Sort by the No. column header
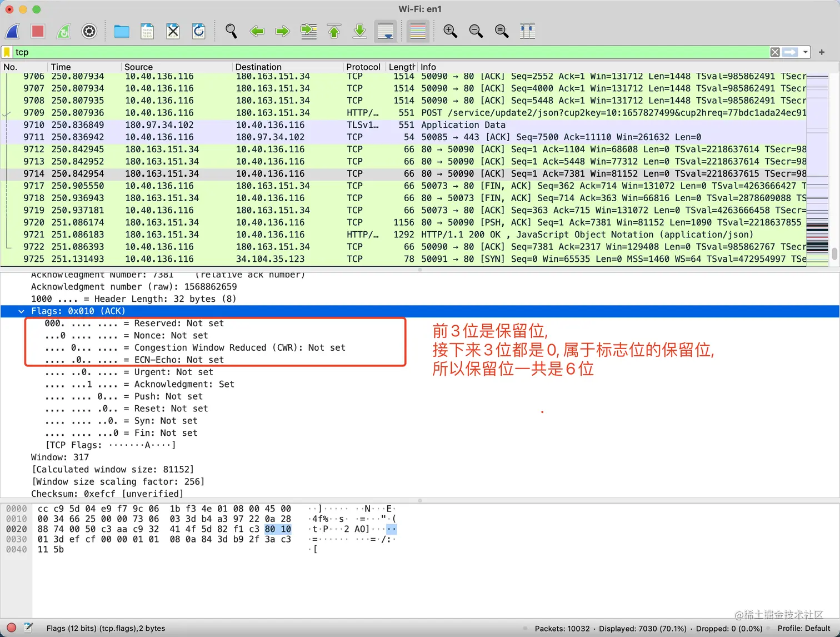The image size is (840, 637). point(24,67)
